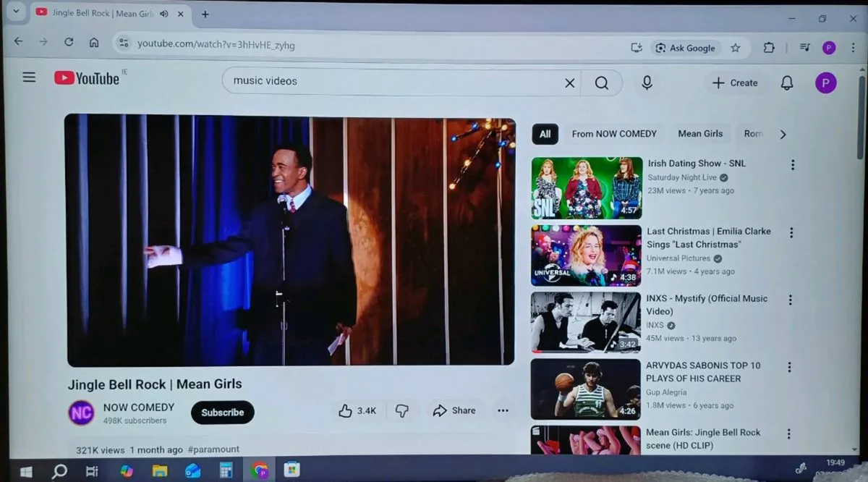868x482 pixels.
Task: Mute the tab using the tab speaker icon
Action: pos(163,14)
